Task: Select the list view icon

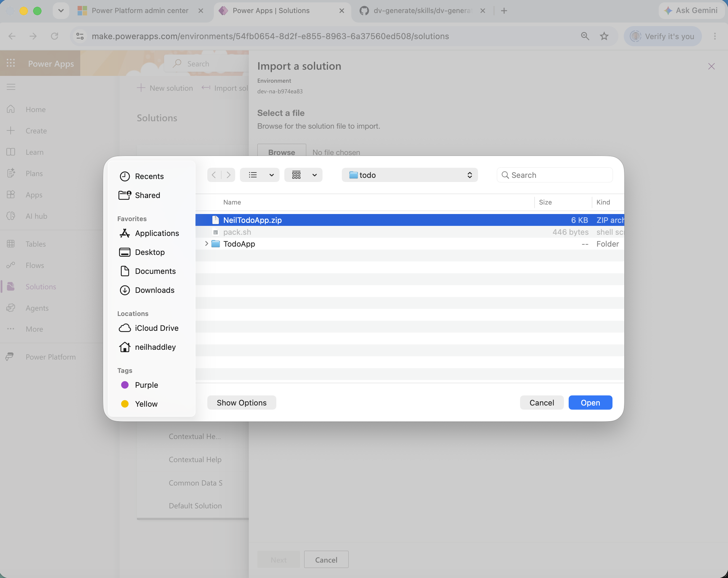Action: click(253, 175)
